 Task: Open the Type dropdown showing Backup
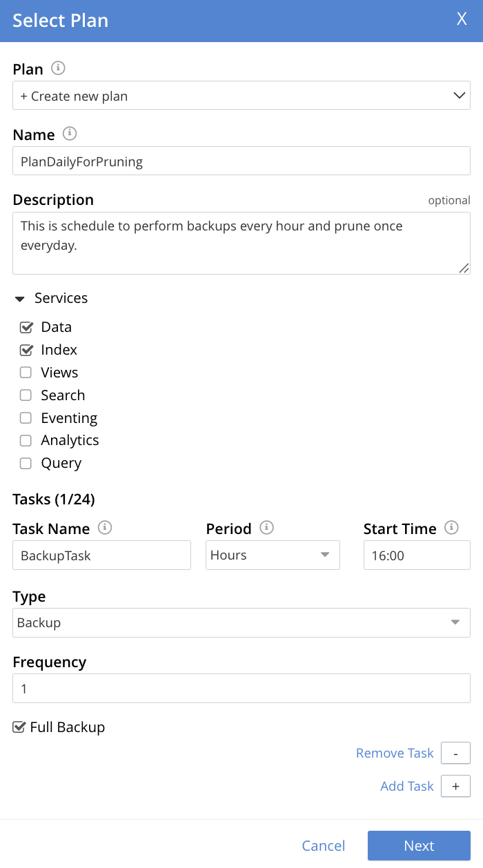coord(241,622)
